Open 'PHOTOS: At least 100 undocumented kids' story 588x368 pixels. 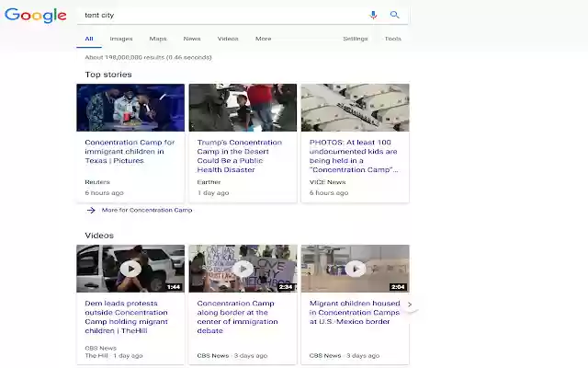click(x=354, y=155)
